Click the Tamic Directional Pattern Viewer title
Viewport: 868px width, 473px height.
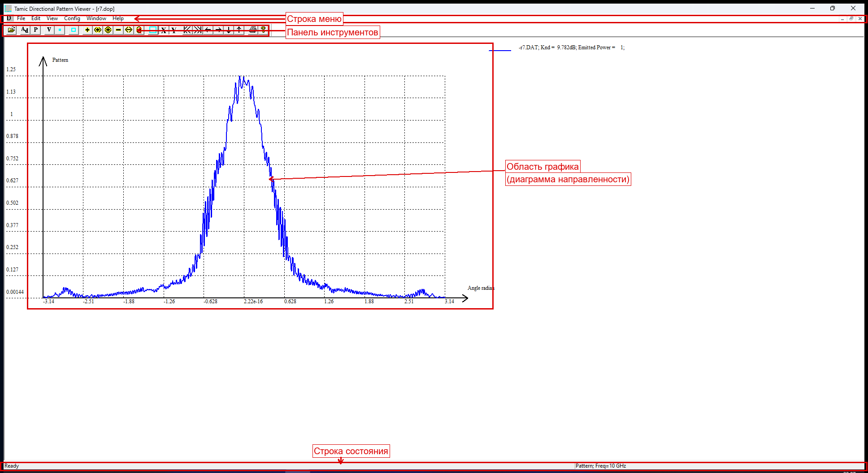(64, 9)
